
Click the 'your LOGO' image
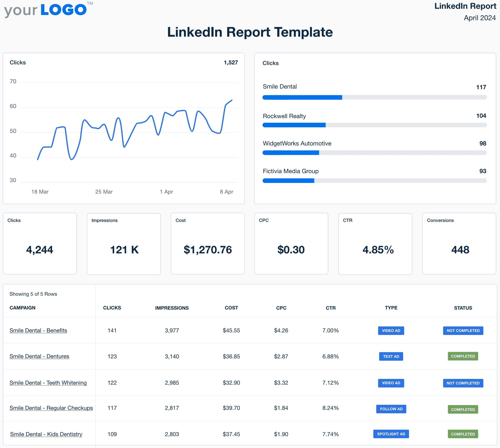(x=48, y=10)
